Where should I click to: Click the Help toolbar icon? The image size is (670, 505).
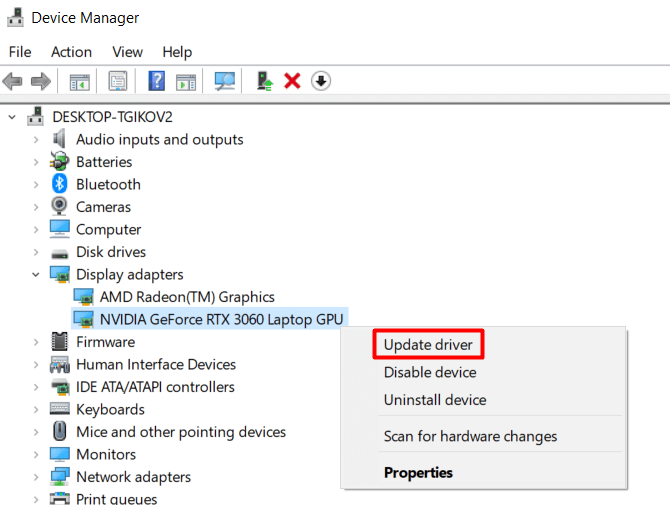[x=157, y=81]
